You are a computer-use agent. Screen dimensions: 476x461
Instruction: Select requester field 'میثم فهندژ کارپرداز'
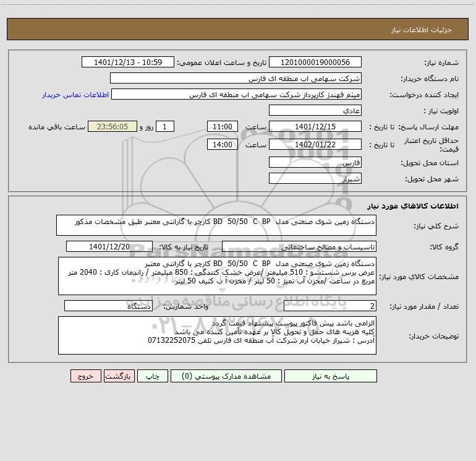[x=237, y=94]
